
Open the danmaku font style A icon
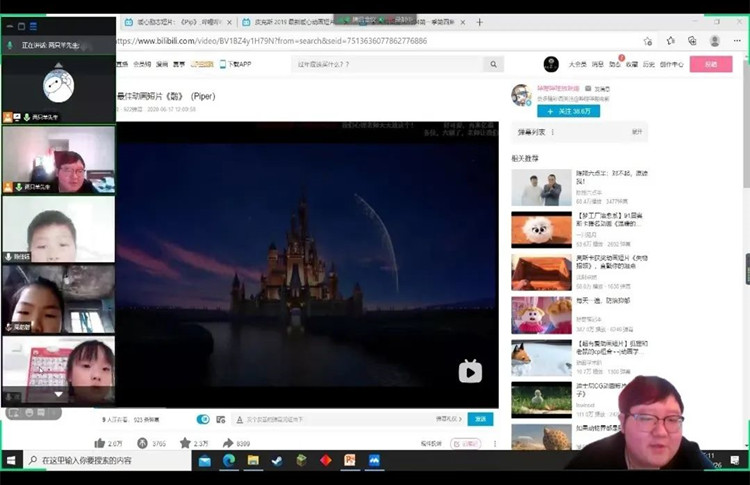(240, 419)
